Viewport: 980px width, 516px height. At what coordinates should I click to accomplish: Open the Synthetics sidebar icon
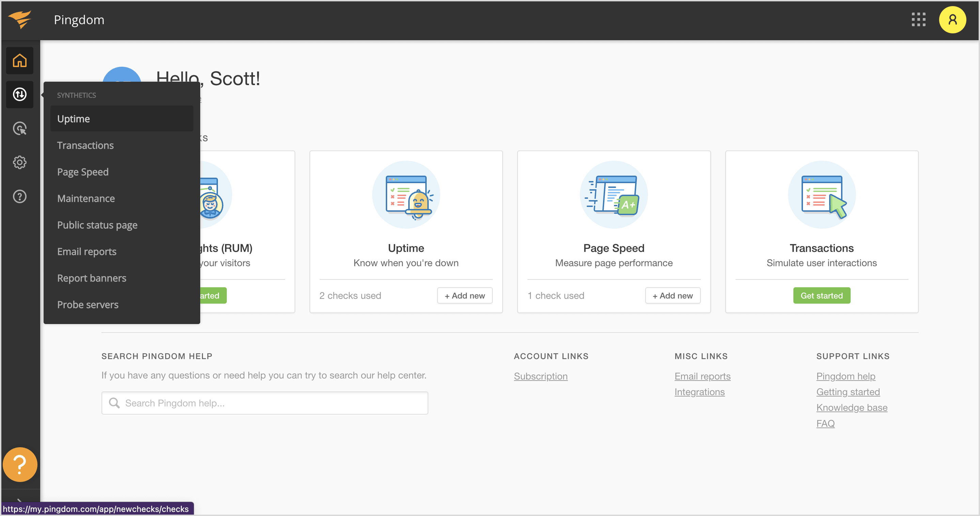coord(19,94)
